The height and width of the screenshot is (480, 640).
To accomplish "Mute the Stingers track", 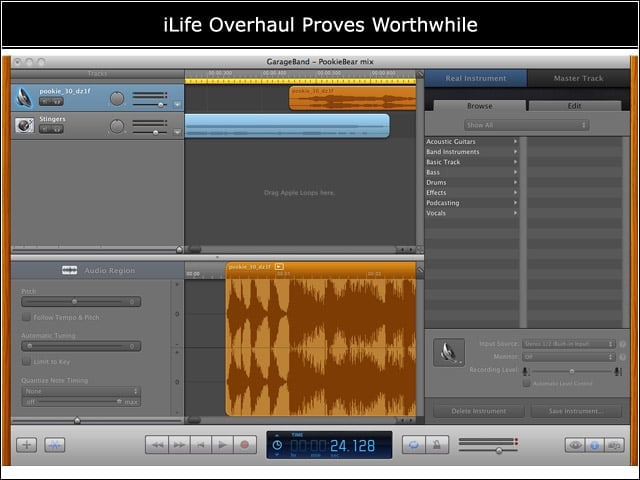I will pyautogui.click(x=45, y=129).
